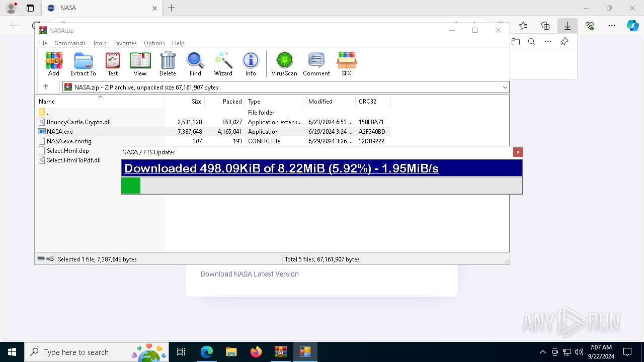This screenshot has width=644, height=362.
Task: Open the View toolbar icon
Action: click(x=140, y=64)
